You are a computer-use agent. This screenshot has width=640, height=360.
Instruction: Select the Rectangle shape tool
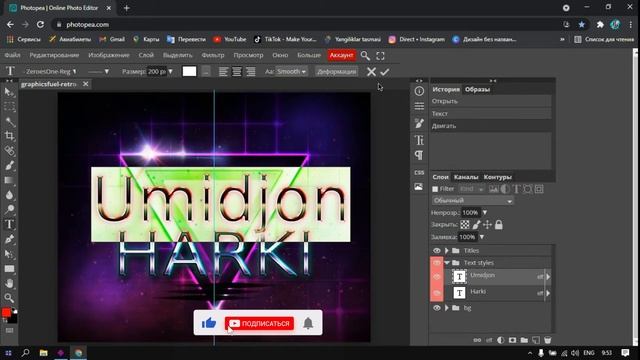click(x=9, y=269)
